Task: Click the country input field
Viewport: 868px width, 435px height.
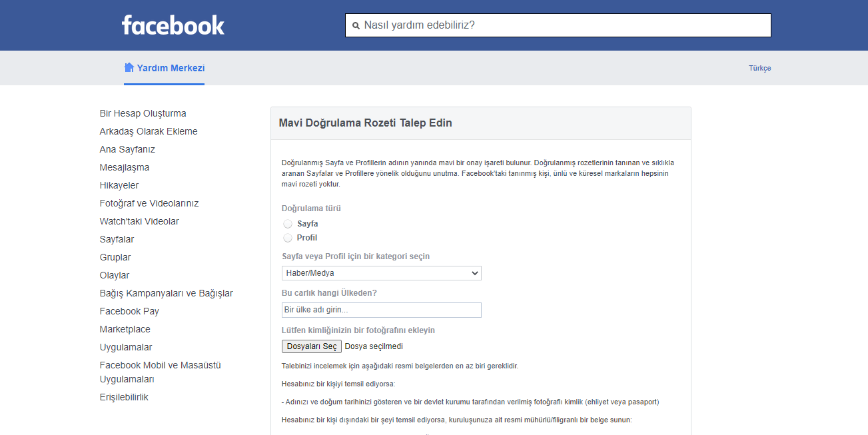Action: click(x=382, y=309)
